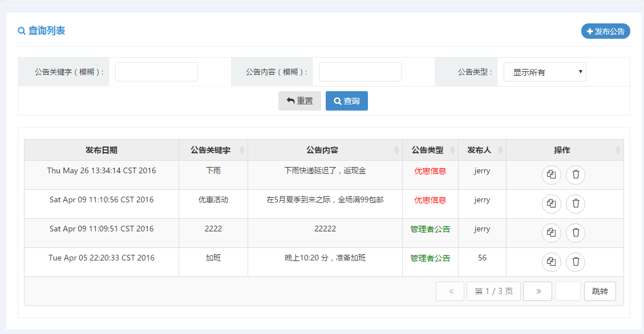This screenshot has width=644, height=334.
Task: Click the green 管理者公告 label in the 加班 row
Action: [430, 259]
